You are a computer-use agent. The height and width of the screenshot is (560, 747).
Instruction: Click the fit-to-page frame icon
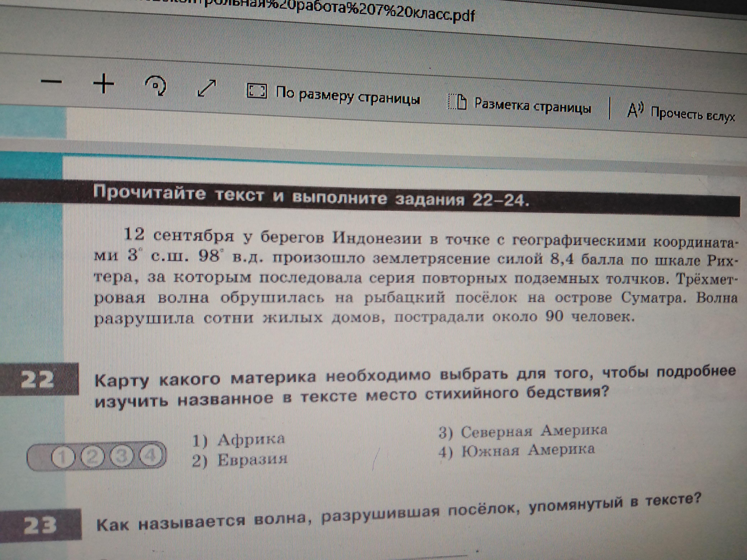257,91
